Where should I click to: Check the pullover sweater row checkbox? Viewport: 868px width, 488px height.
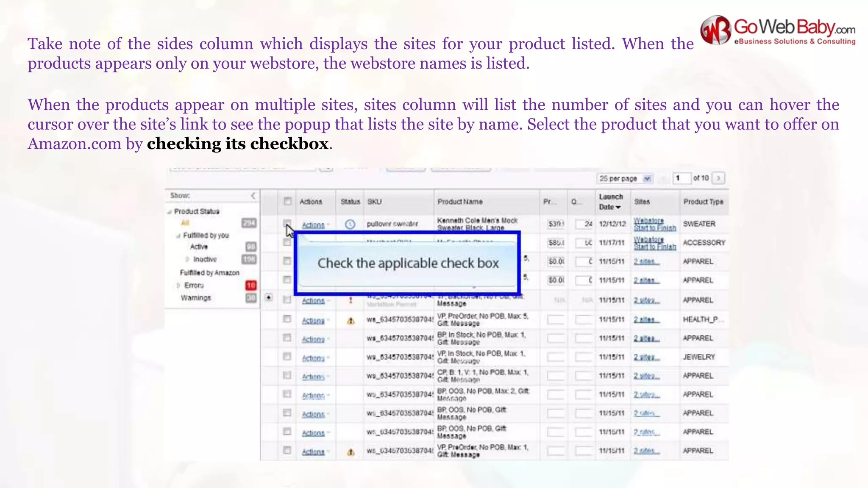point(287,223)
